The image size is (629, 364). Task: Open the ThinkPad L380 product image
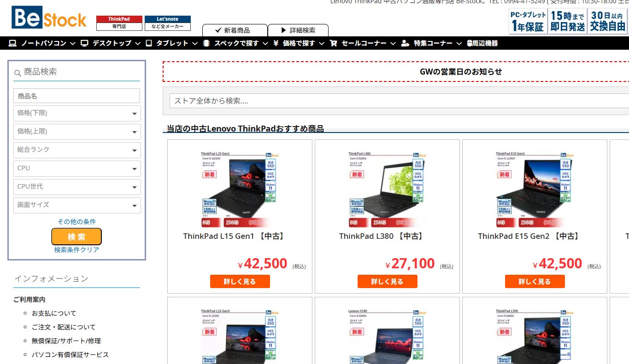[387, 189]
